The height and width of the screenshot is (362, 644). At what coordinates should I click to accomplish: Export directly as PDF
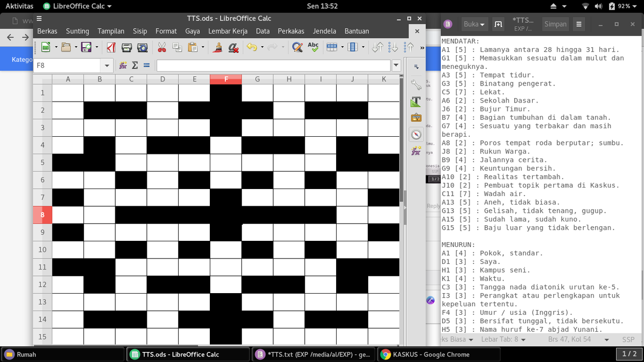[111, 47]
